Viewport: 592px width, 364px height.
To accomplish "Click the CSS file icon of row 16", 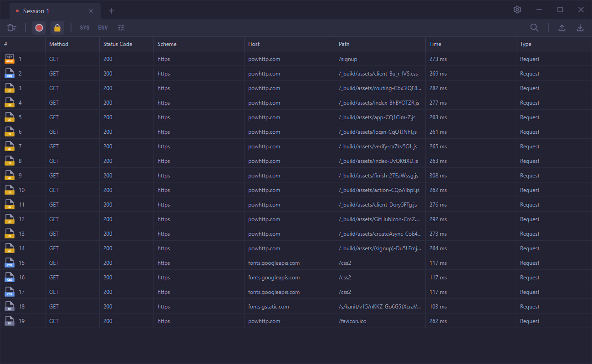I will 10,277.
